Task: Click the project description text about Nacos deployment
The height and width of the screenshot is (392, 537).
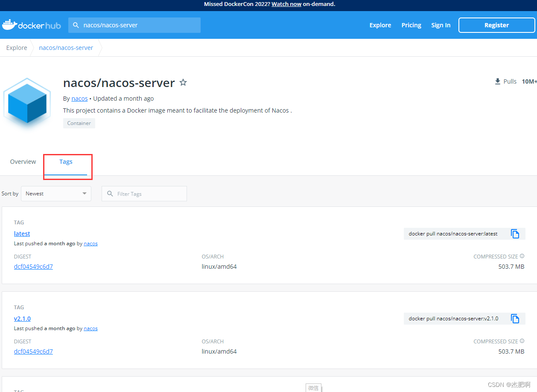Action: click(x=178, y=110)
